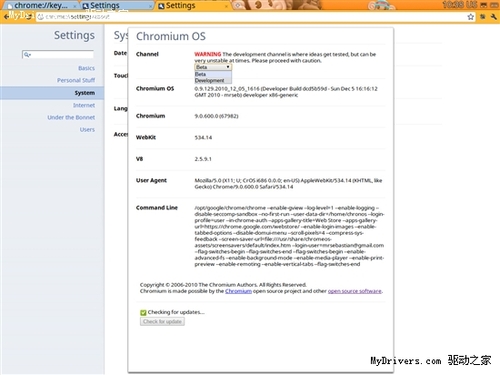The height and width of the screenshot is (375, 500).
Task: Click the battery icon in the top-right corner
Action: 494,5
